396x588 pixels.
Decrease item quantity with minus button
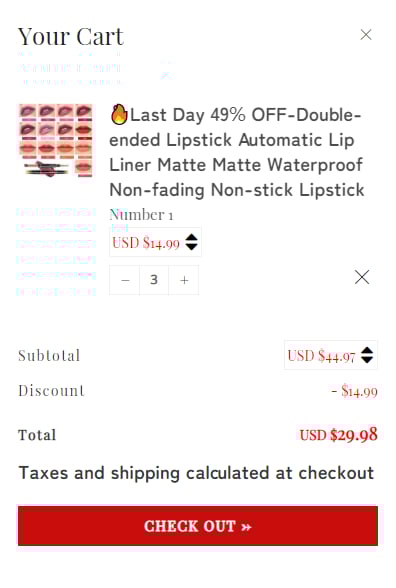(x=125, y=280)
